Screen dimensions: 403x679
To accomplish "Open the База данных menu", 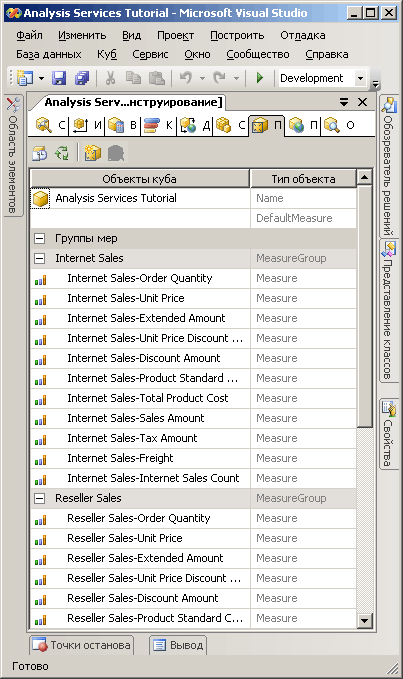I will 48,54.
